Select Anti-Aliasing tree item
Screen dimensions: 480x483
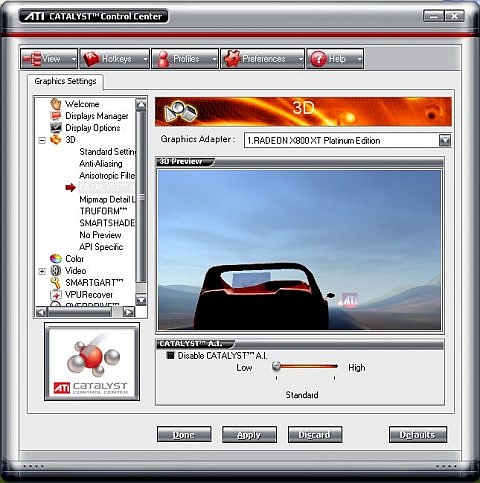point(101,164)
